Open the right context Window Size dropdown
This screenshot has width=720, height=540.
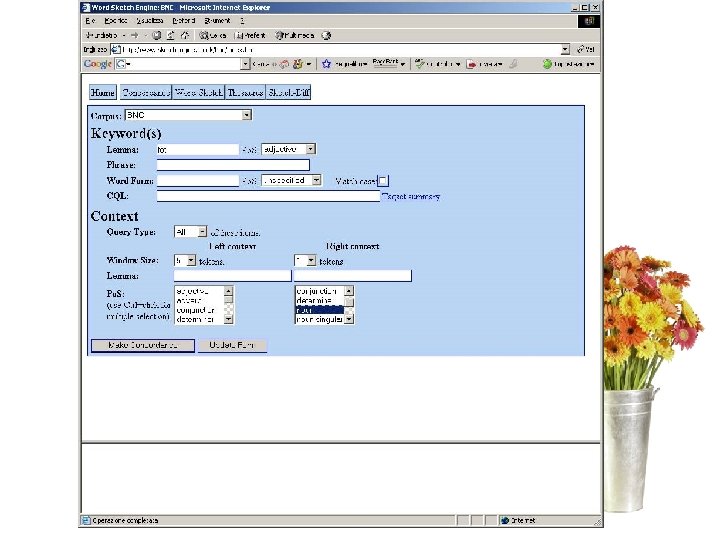pos(311,261)
